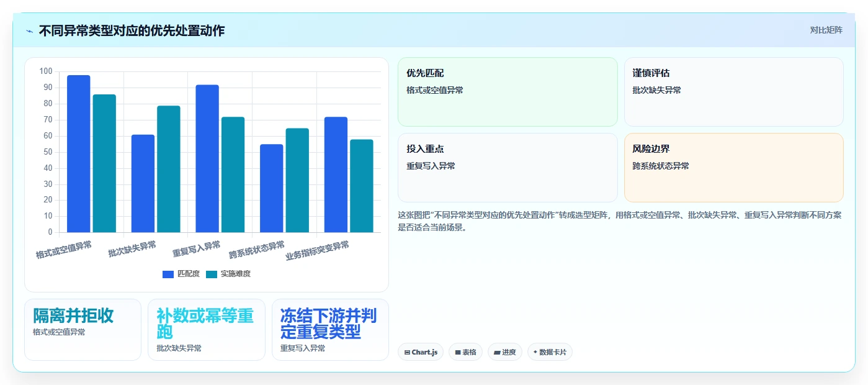Select the Chart.js tag chip
The width and height of the screenshot is (868, 385).
421,352
